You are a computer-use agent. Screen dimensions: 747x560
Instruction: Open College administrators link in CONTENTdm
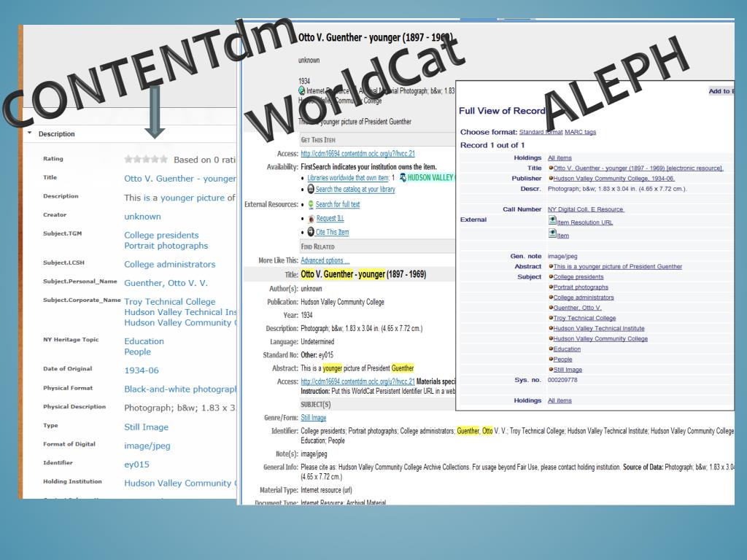(169, 264)
